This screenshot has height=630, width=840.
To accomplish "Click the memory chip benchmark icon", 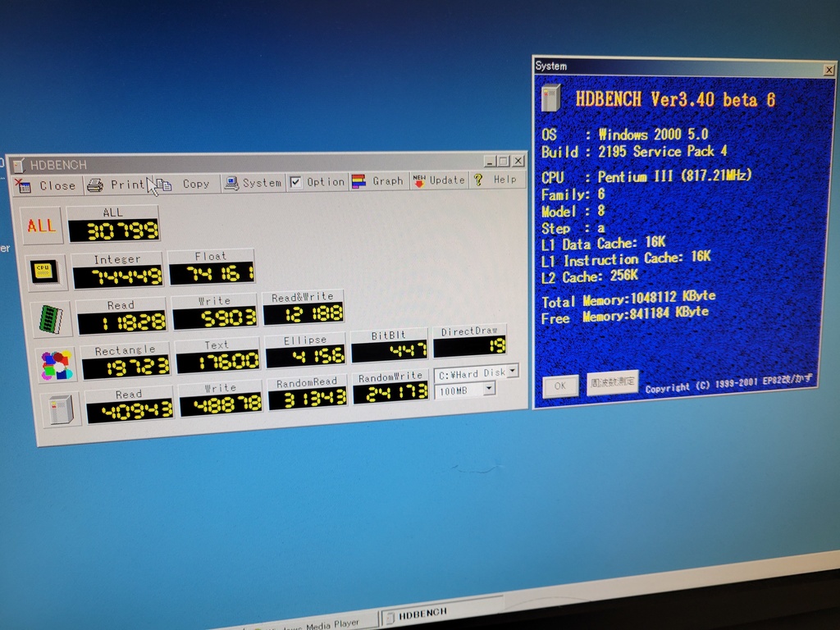I will [49, 319].
